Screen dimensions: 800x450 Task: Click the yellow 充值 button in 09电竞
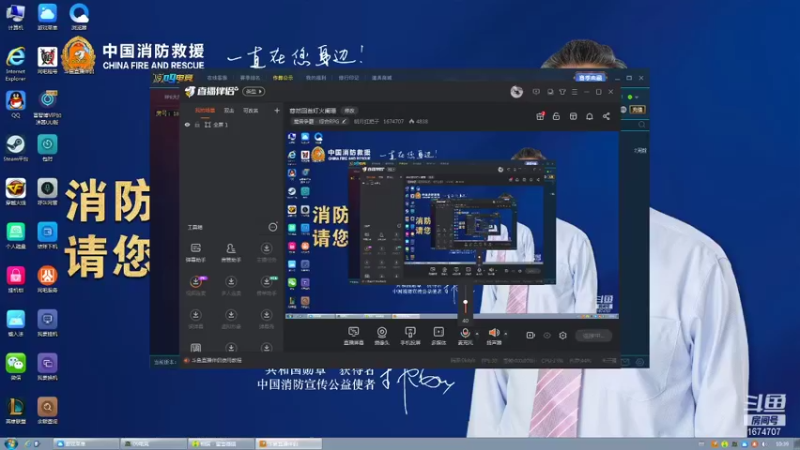638,110
